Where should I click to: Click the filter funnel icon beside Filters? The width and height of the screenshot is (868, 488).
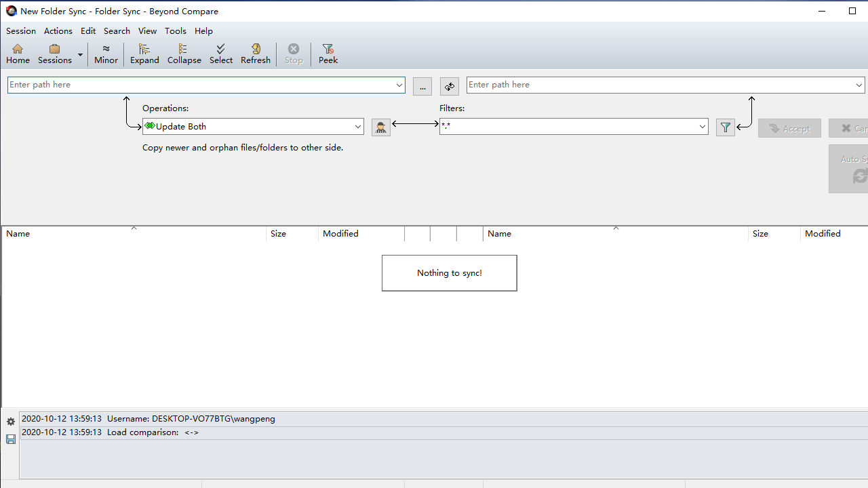[x=725, y=127]
